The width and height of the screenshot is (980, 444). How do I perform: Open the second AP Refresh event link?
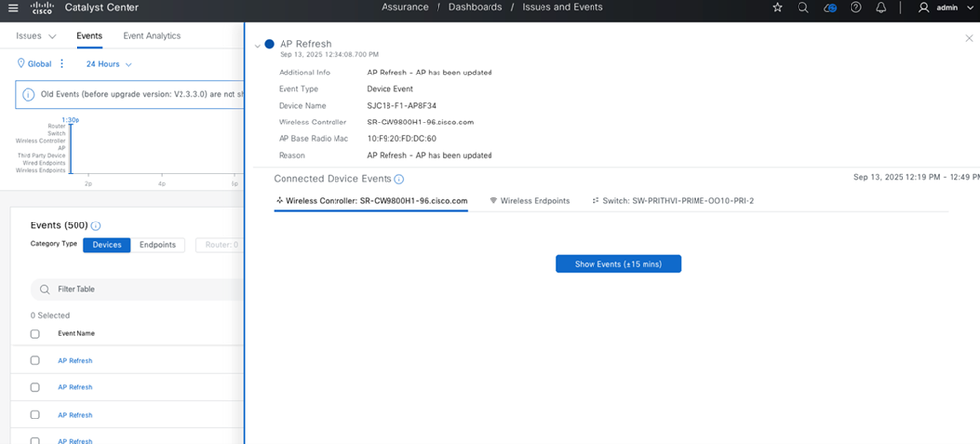tap(75, 387)
